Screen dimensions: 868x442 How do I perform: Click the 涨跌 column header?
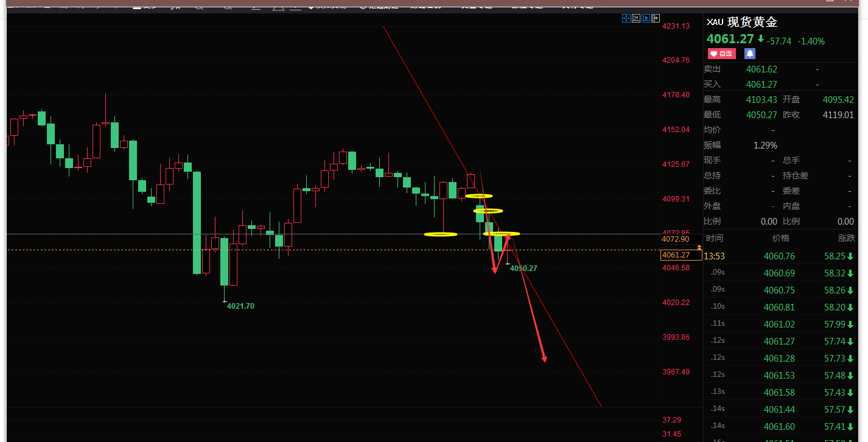coord(846,238)
